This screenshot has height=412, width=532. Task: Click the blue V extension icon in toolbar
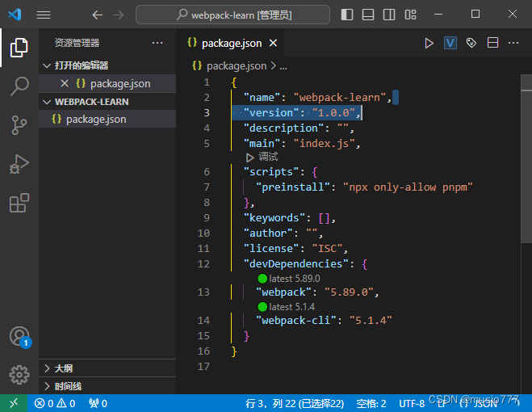(x=450, y=43)
